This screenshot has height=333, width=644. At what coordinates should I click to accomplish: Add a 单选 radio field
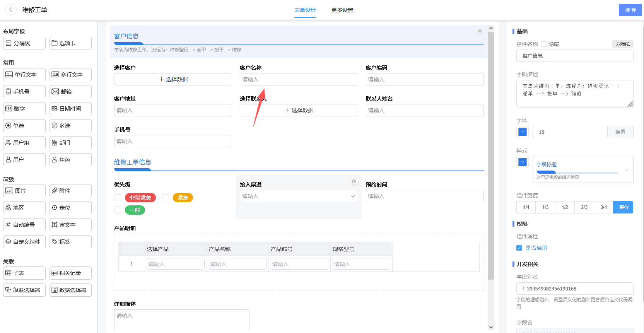[24, 126]
